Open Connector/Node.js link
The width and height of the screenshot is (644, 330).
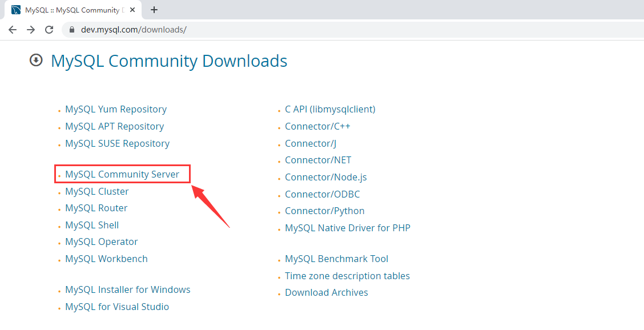326,177
